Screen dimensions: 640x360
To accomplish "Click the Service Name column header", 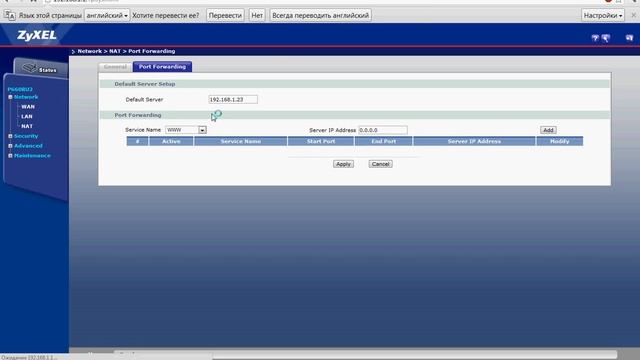I will coord(240,141).
